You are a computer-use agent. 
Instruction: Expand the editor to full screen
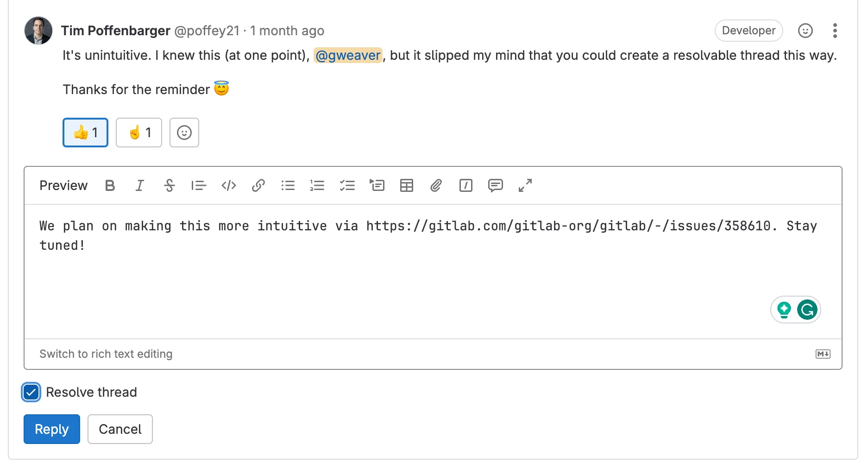point(525,185)
